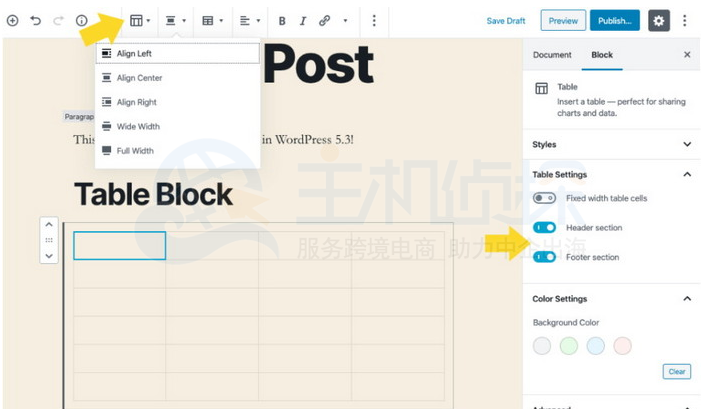
Task: Click the Preview button
Action: coord(563,21)
